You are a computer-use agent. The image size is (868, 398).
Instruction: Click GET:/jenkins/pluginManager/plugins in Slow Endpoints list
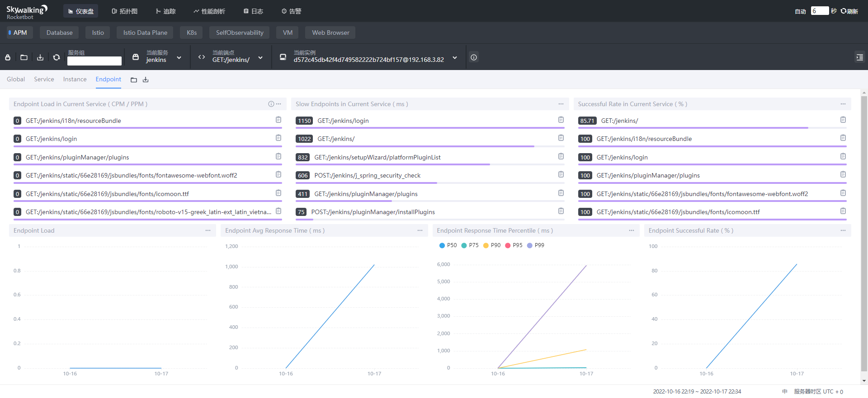pos(366,194)
